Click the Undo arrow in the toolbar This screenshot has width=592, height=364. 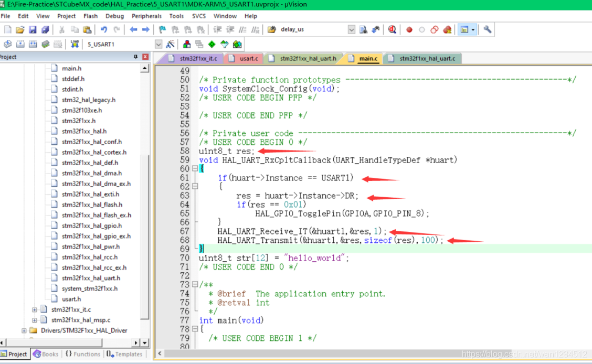click(104, 30)
